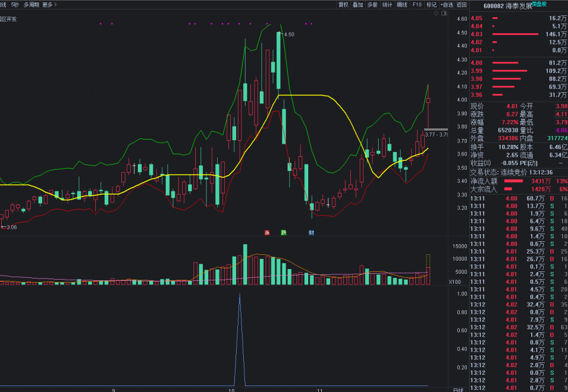Select the 5秒 period tab

15,5
